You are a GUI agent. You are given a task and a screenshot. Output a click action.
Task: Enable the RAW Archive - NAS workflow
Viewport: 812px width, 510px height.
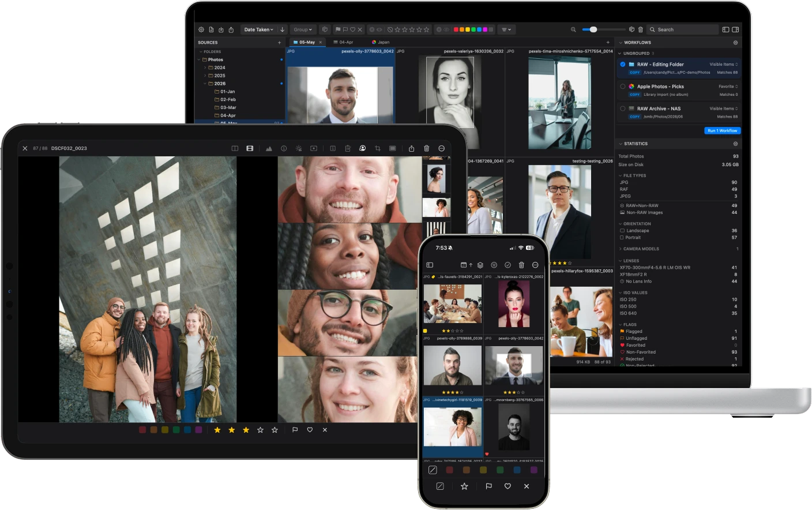pyautogui.click(x=623, y=108)
